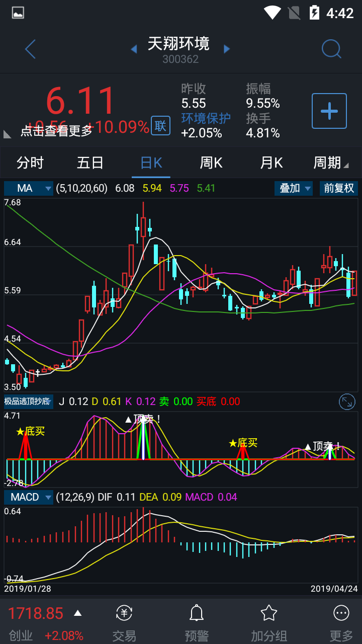Open the stock search magnifier
Image resolution: width=362 pixels, height=644 pixels.
331,49
